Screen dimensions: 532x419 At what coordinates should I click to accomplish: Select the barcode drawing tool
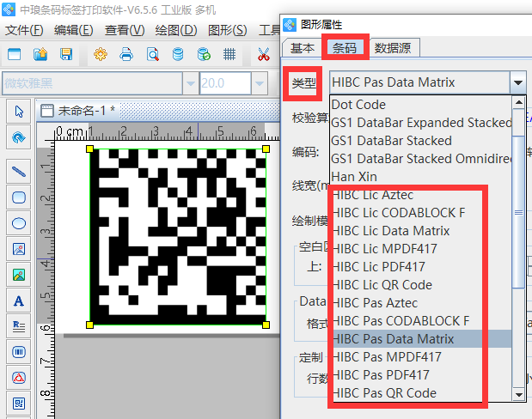19,352
